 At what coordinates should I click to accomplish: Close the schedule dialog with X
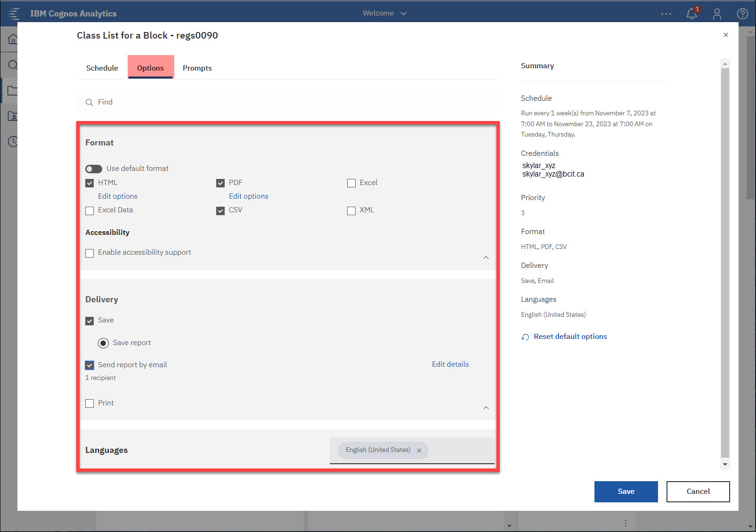pos(726,35)
